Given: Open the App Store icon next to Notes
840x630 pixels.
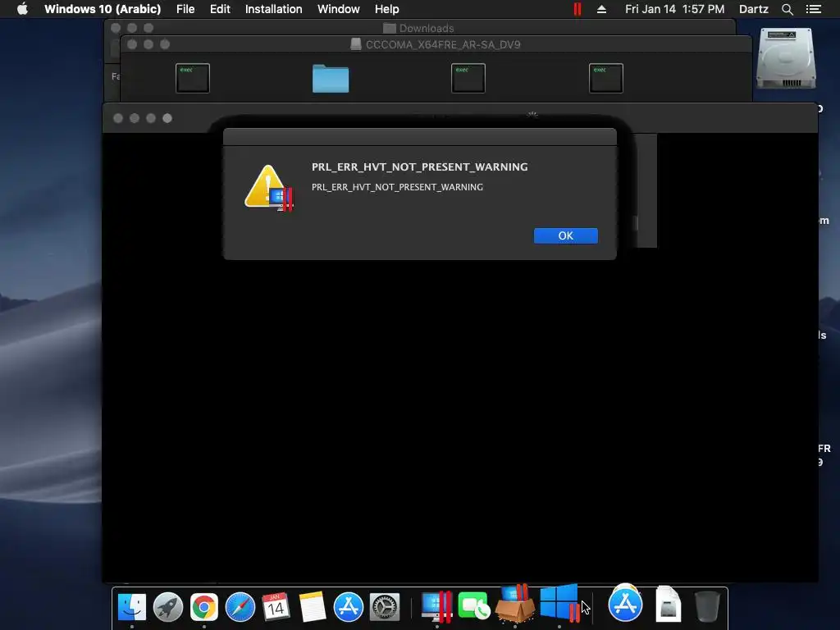Looking at the screenshot, I should 348,607.
